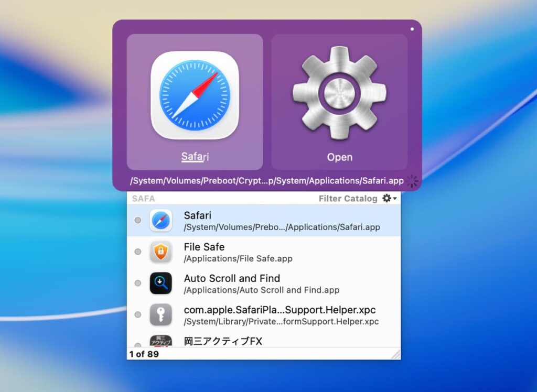Image resolution: width=537 pixels, height=392 pixels.
Task: Toggle the dot beside Auto Scroll and Find
Action: click(x=138, y=284)
